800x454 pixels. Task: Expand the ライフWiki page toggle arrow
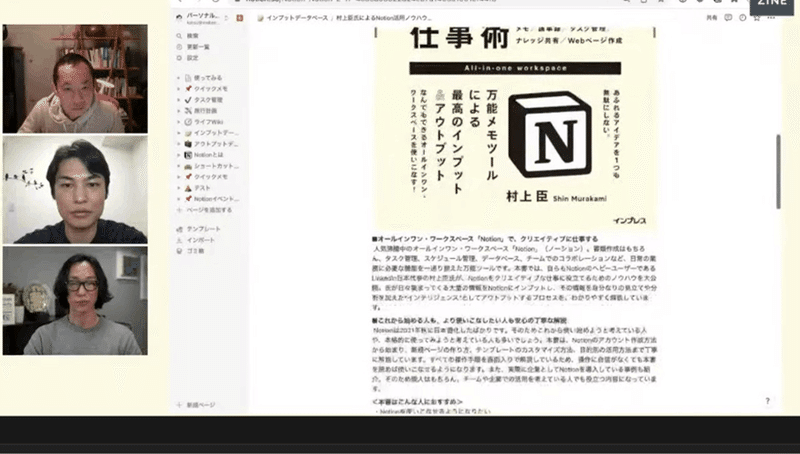pyautogui.click(x=179, y=122)
